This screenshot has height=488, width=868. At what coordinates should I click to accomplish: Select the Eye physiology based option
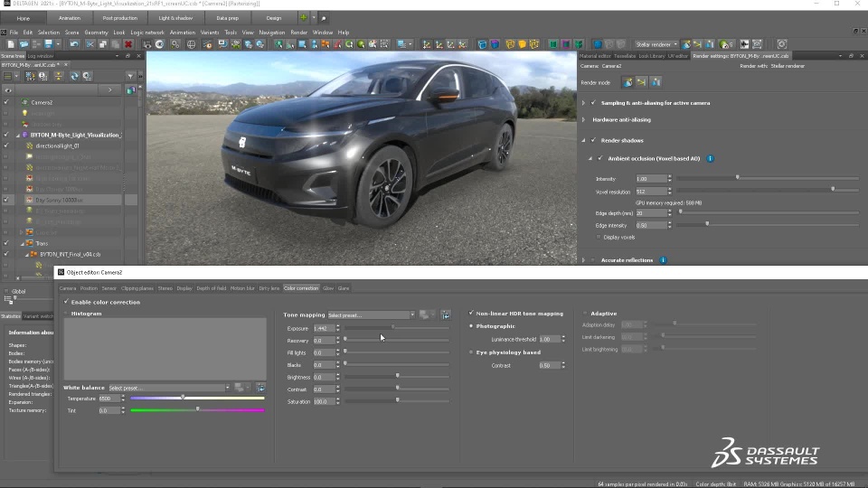[471, 352]
